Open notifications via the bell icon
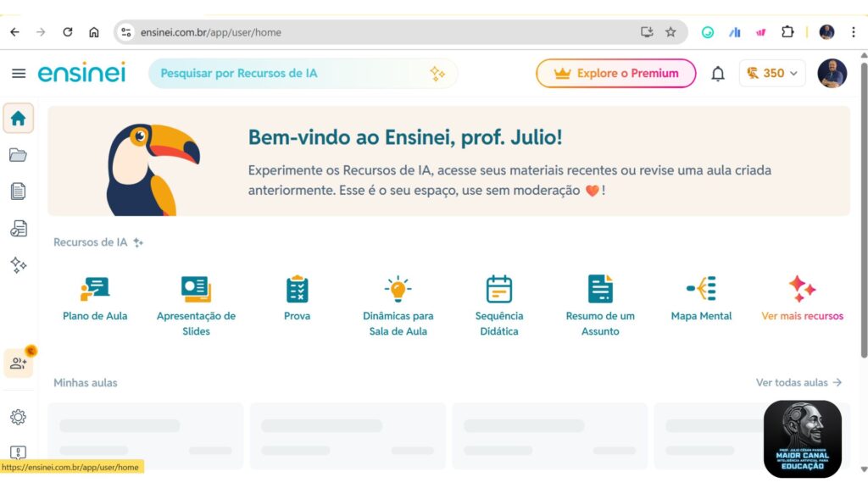The image size is (868, 488). [x=717, y=74]
